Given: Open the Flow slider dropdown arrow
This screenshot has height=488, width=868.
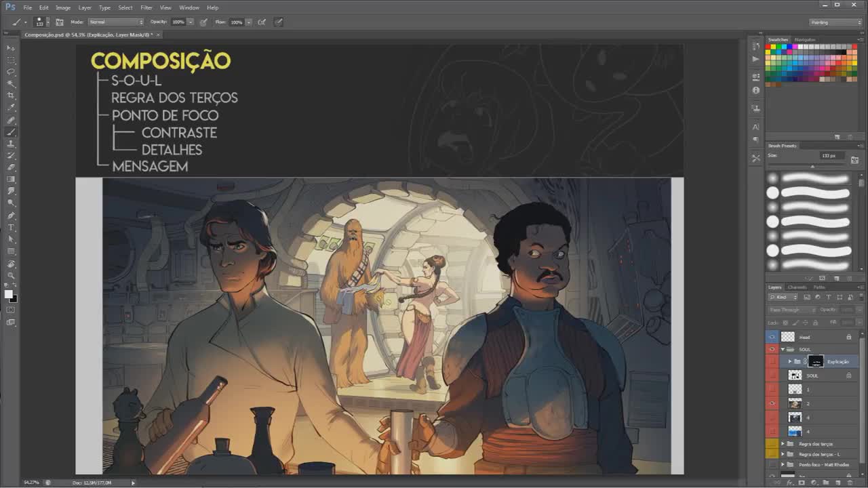Looking at the screenshot, I should [249, 22].
